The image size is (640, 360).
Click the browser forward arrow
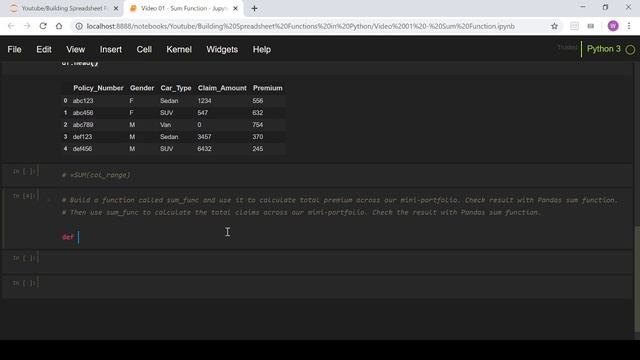pyautogui.click(x=27, y=26)
